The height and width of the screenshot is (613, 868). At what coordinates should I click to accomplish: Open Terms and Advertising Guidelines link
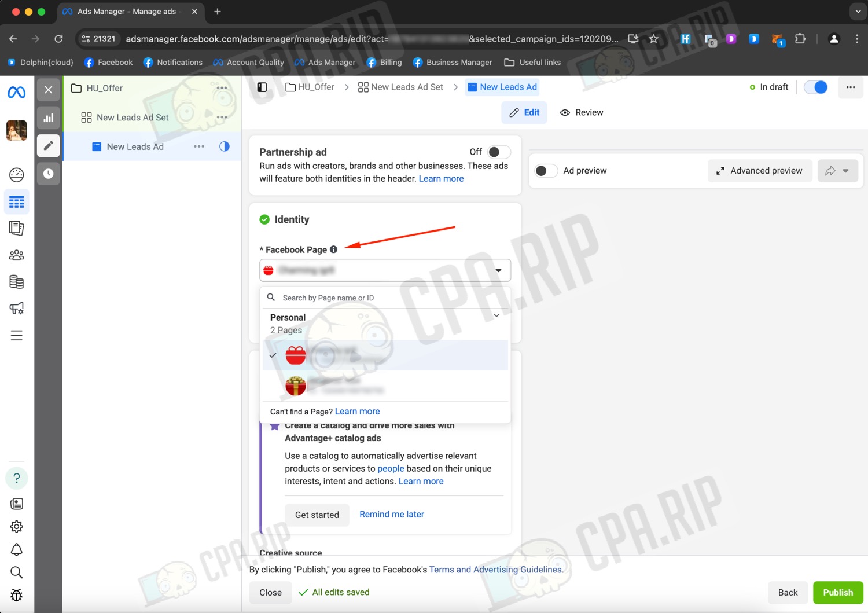(495, 570)
